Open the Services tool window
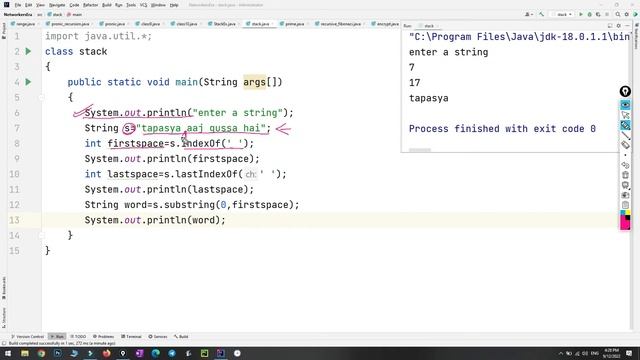Screen dimensions: 640x360 click(x=158, y=337)
